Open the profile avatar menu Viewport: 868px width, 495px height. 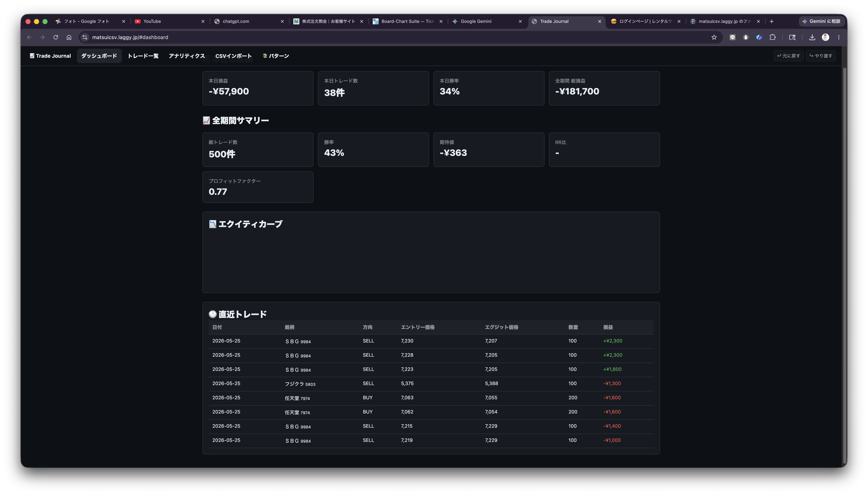[x=826, y=37]
